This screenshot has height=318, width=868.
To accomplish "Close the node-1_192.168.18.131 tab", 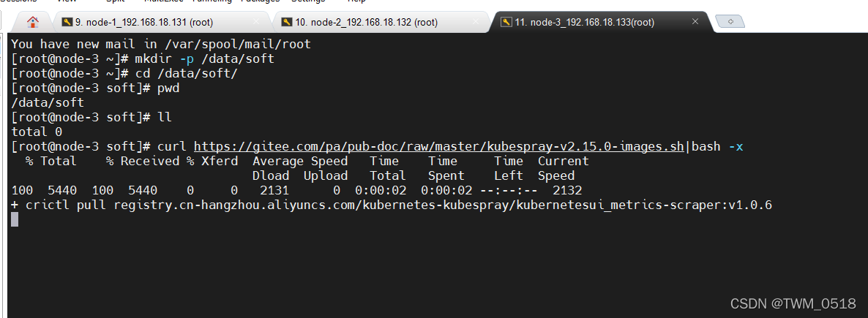I will [x=256, y=22].
